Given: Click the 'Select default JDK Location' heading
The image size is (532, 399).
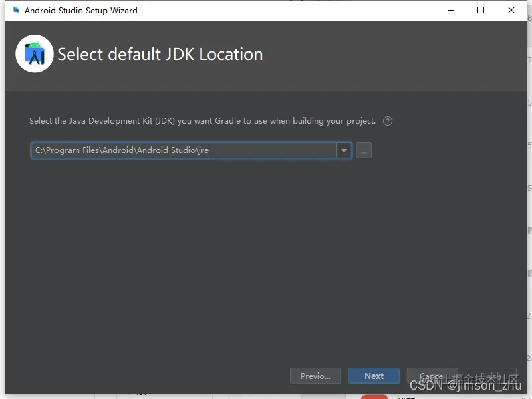Looking at the screenshot, I should click(160, 55).
